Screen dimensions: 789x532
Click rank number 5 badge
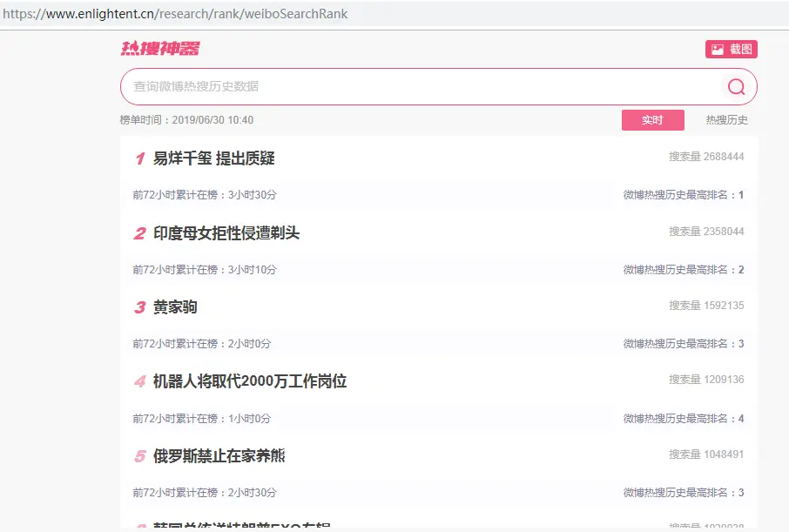coord(140,456)
